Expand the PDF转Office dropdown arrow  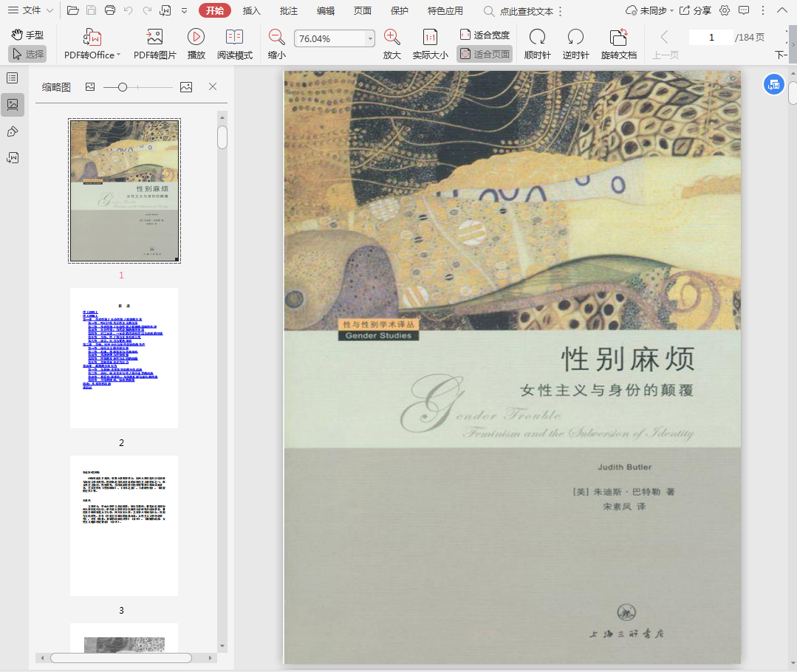(118, 55)
